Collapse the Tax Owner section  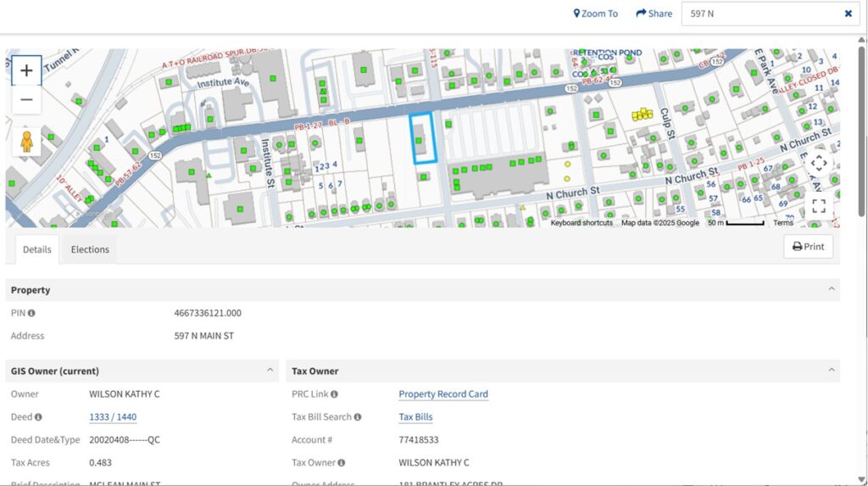(832, 370)
